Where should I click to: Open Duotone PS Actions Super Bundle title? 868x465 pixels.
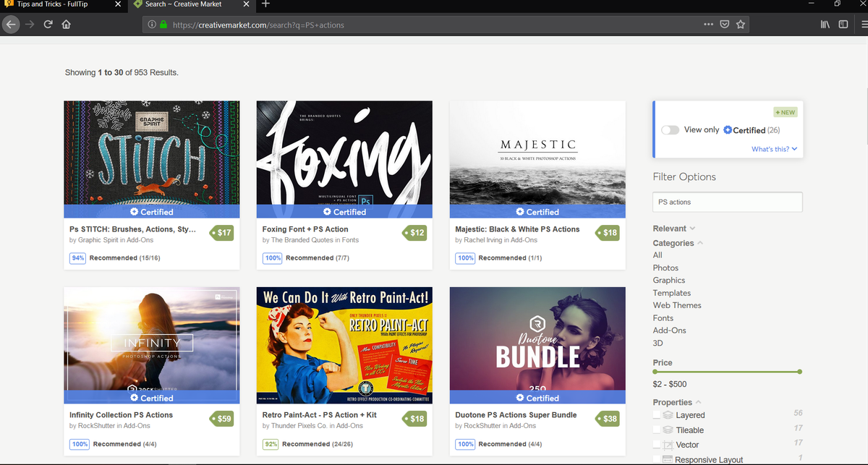tap(516, 415)
